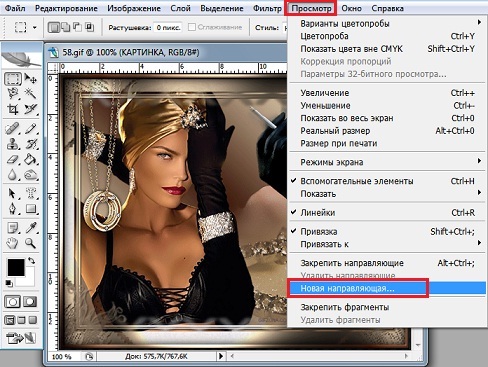Select the Slice tool
Screen dimensions: 488x367
31,109
